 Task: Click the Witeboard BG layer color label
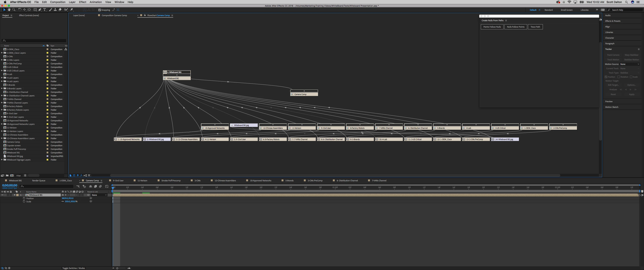(17, 195)
